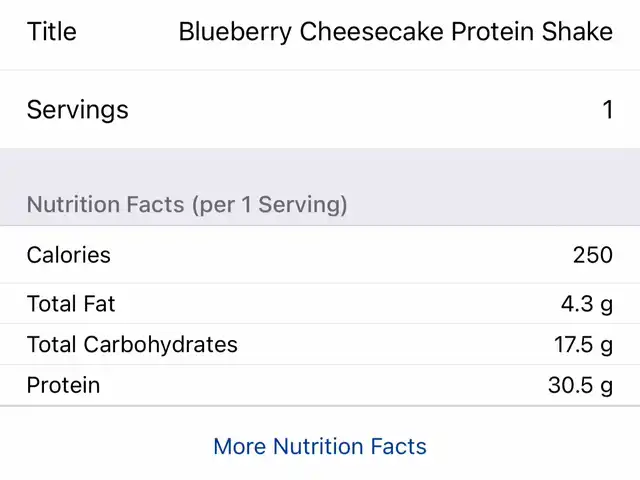Viewport: 640px width, 480px height.
Task: Click the Title row label
Action: click(x=51, y=32)
